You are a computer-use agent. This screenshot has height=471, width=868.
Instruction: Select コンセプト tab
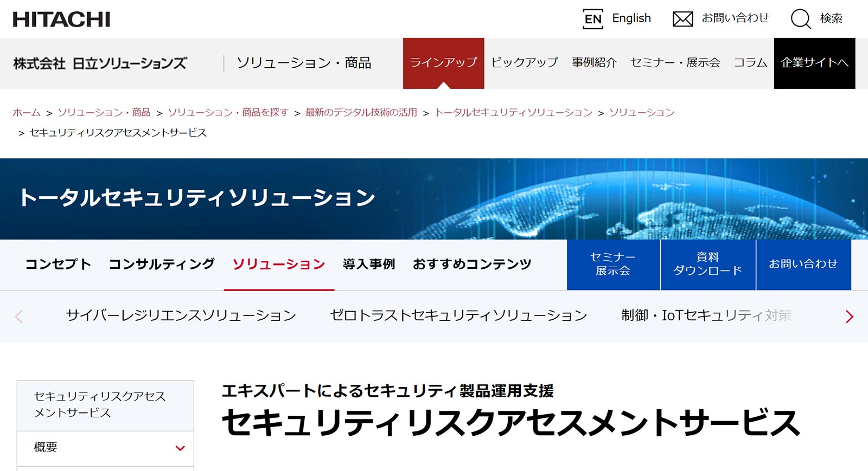pyautogui.click(x=58, y=264)
